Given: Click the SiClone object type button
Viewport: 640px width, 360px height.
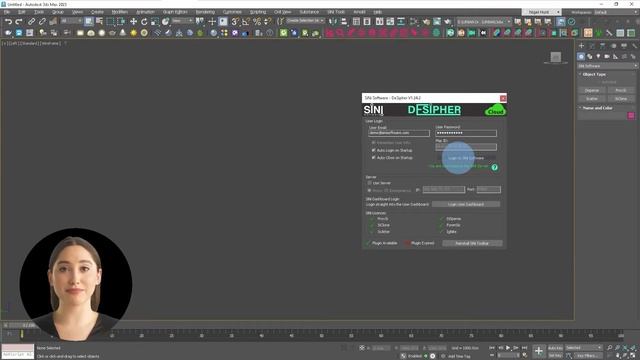Looking at the screenshot, I should [x=621, y=99].
